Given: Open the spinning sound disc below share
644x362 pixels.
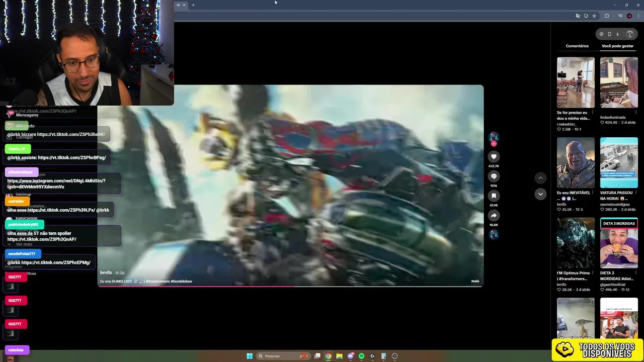Looking at the screenshot, I should pos(494,234).
